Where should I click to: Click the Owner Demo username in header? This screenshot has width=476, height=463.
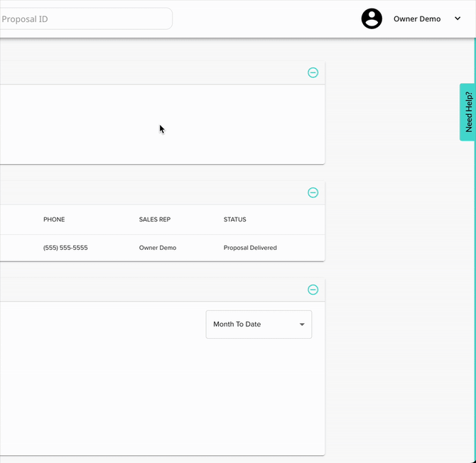click(x=417, y=19)
